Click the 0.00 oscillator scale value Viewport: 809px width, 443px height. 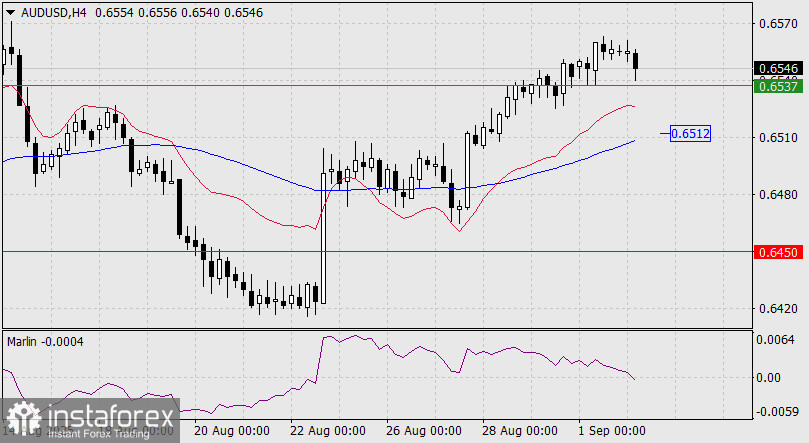click(x=768, y=378)
